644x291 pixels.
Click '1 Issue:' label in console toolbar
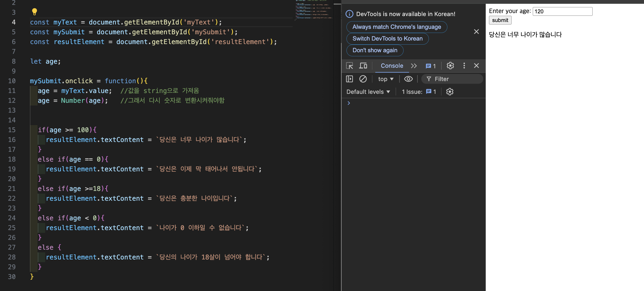(x=412, y=92)
